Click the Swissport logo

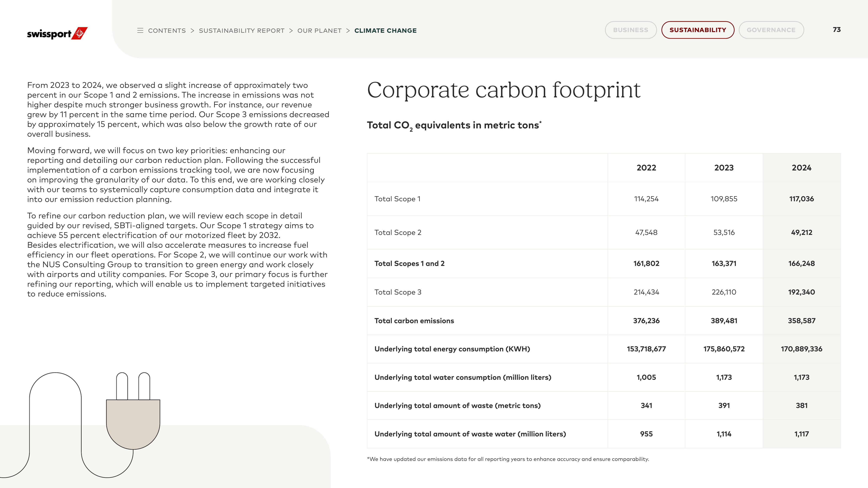(57, 33)
